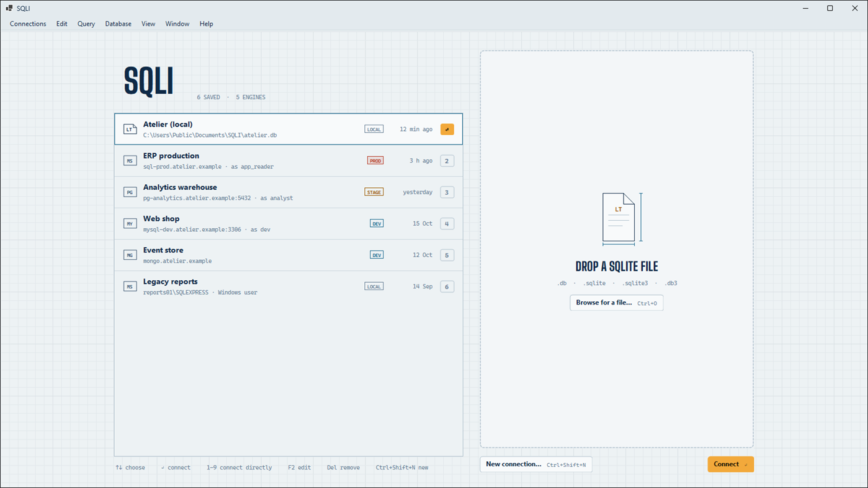The image size is (868, 488).
Task: Click the "Del remove" hint in the footer
Action: click(x=343, y=468)
